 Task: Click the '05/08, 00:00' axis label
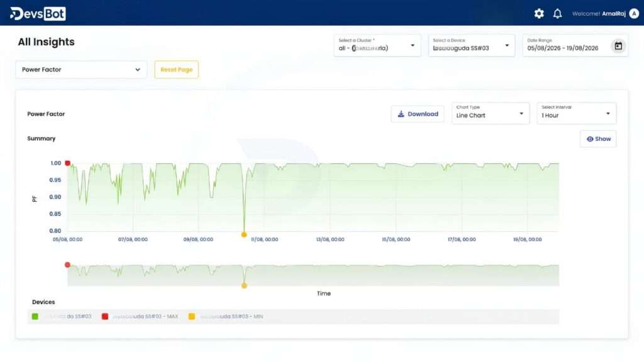(x=67, y=239)
